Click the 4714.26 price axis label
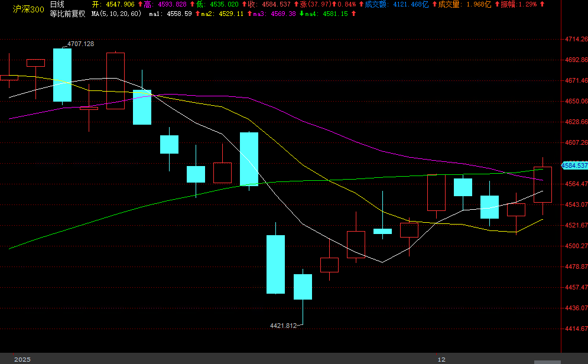588x364 pixels. (x=576, y=40)
